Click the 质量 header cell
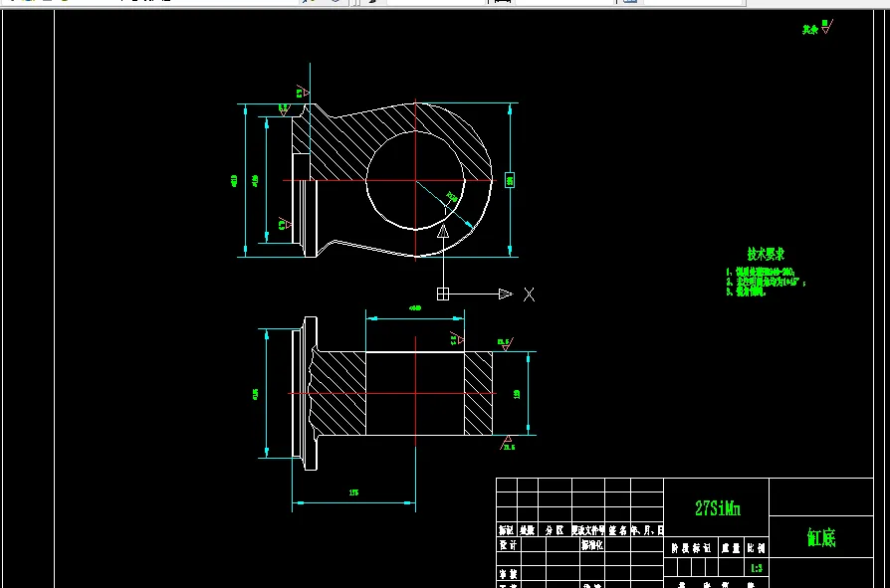Viewport: 890px width, 588px height. point(731,548)
